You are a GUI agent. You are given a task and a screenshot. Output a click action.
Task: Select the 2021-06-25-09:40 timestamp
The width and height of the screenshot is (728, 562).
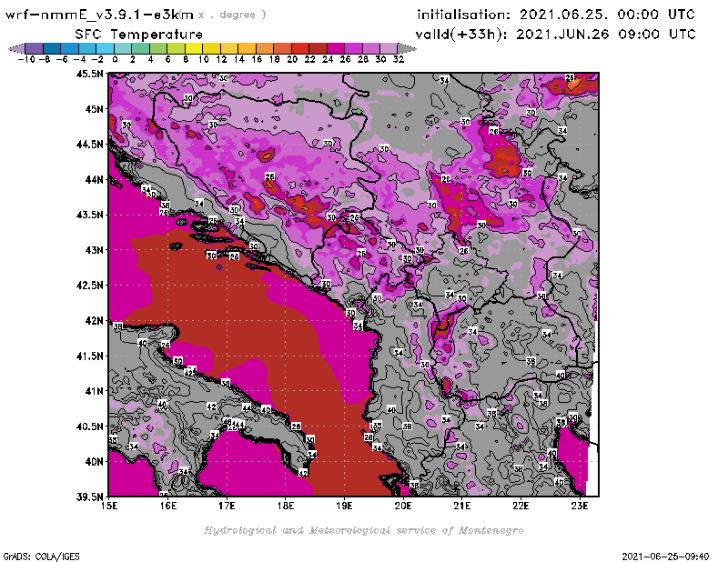665,557
